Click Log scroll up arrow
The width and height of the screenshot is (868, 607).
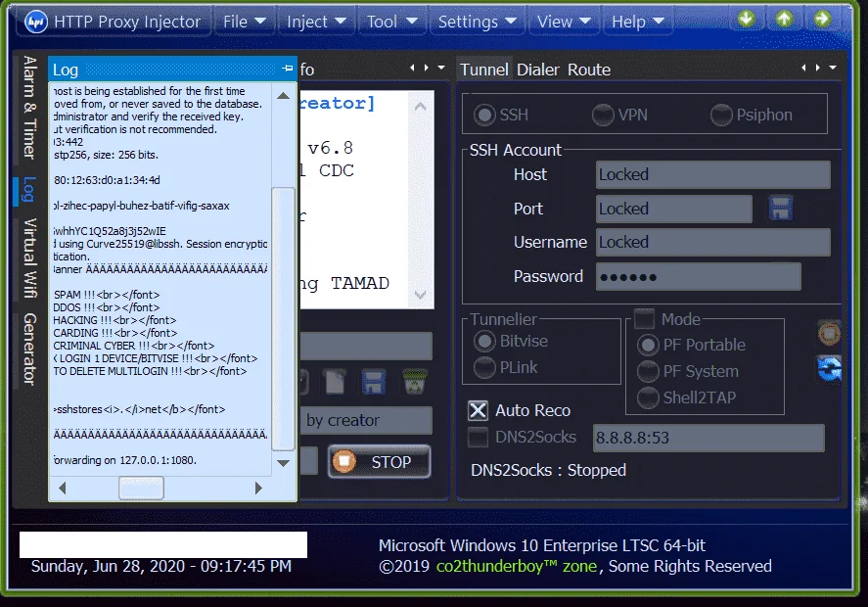point(284,96)
